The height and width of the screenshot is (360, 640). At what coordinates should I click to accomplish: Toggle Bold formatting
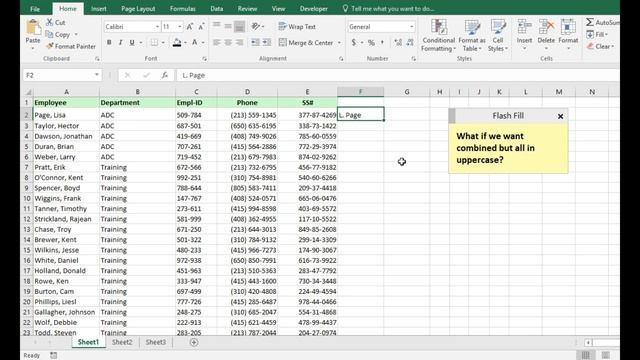(109, 42)
